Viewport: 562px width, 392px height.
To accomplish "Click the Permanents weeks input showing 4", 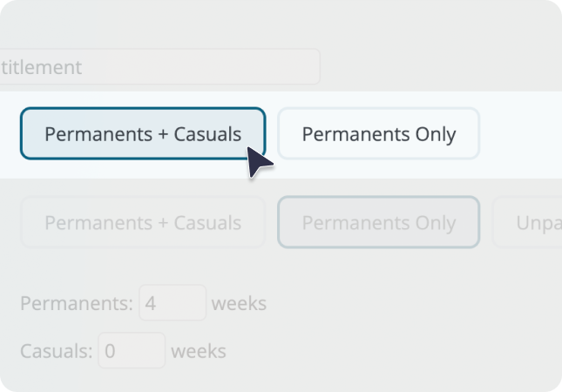I will [x=173, y=303].
